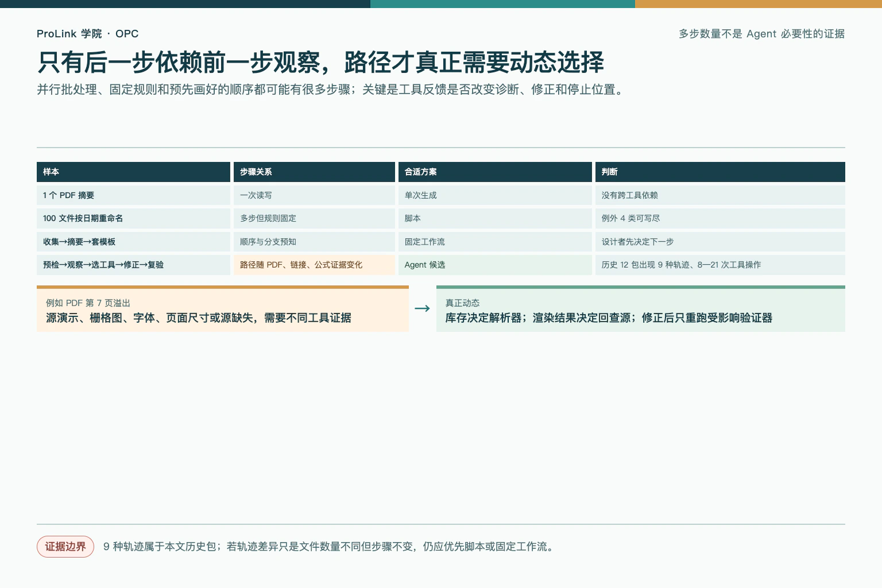Click the 'ProLink 学院 · OPC' header text
Image resolution: width=882 pixels, height=588 pixels.
(x=87, y=34)
